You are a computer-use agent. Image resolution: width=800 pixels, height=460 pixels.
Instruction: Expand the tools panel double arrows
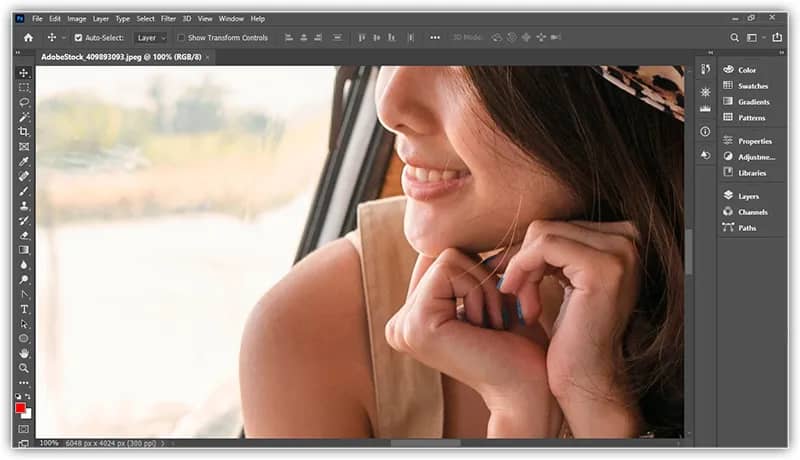click(18, 53)
